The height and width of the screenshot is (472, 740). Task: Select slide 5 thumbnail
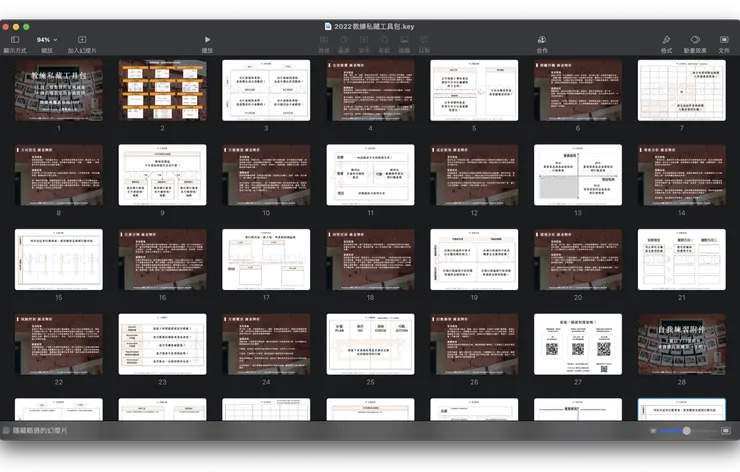pos(474,90)
